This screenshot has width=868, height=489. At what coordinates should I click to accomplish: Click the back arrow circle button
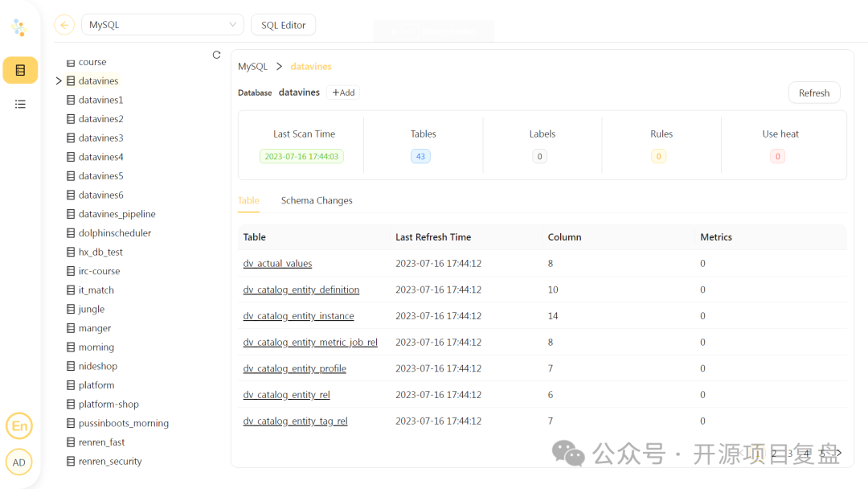[x=64, y=25]
